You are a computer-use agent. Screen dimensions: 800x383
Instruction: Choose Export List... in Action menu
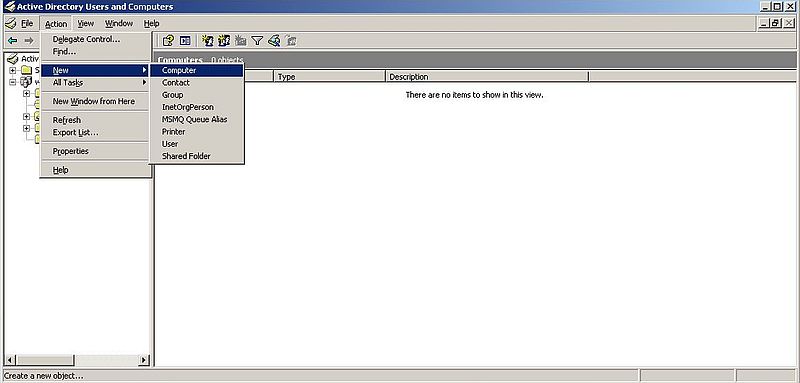tap(96, 133)
